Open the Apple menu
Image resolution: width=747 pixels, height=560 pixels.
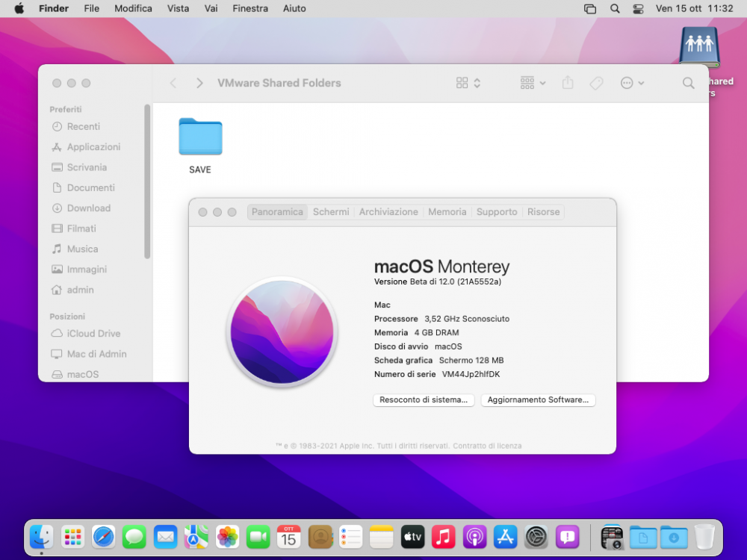pyautogui.click(x=19, y=8)
